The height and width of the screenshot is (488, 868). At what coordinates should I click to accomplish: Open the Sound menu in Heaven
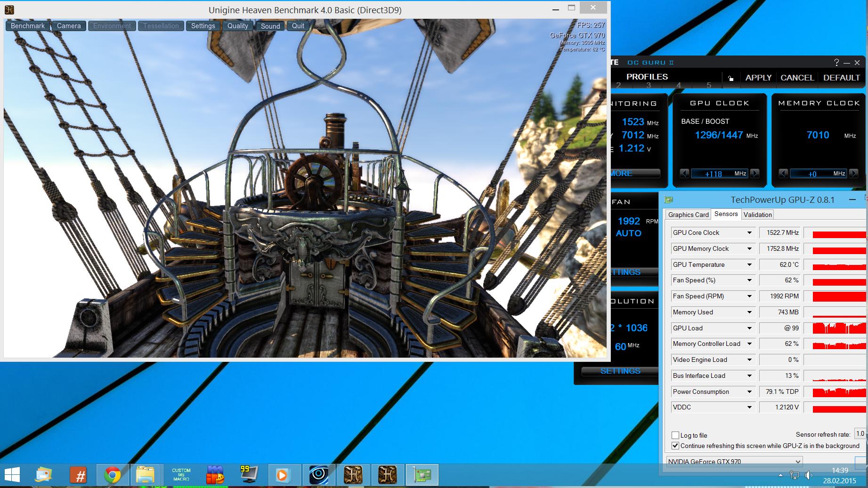click(x=270, y=26)
